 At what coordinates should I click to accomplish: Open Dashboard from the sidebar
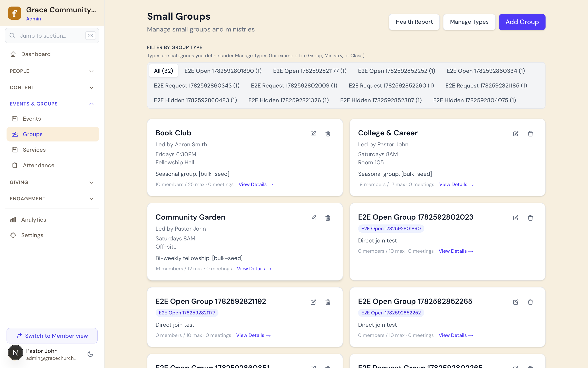coord(52,54)
